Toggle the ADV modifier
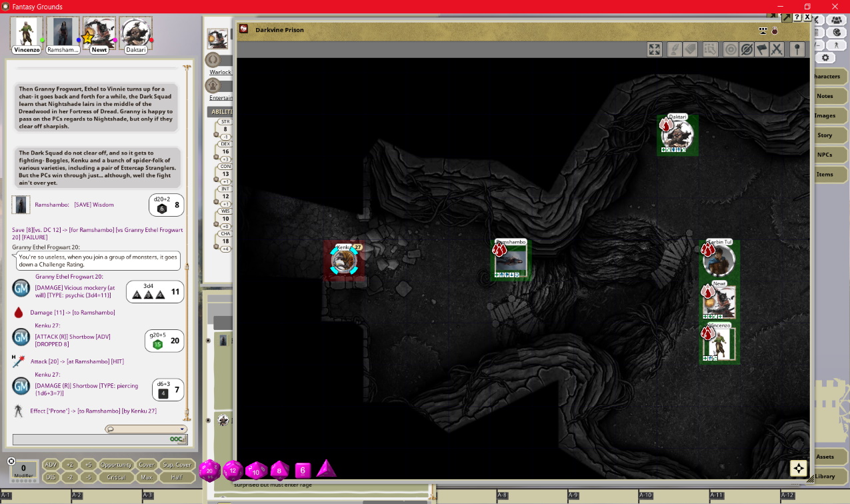 click(51, 465)
